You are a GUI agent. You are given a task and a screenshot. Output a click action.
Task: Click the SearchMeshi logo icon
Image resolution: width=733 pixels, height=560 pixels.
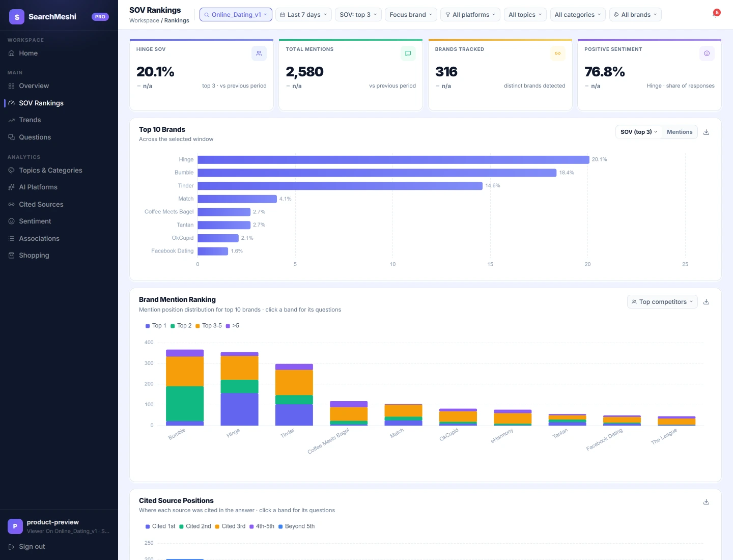(x=17, y=17)
